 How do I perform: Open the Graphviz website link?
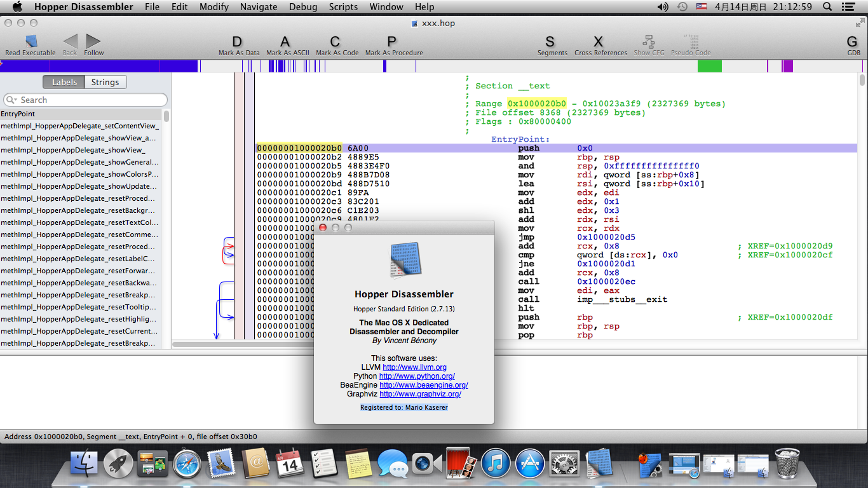420,394
